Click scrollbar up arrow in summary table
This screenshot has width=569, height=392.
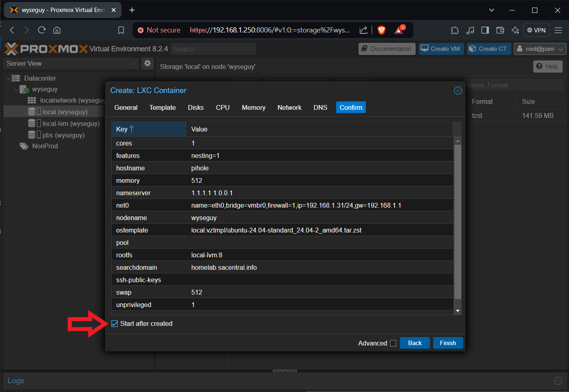click(x=458, y=141)
